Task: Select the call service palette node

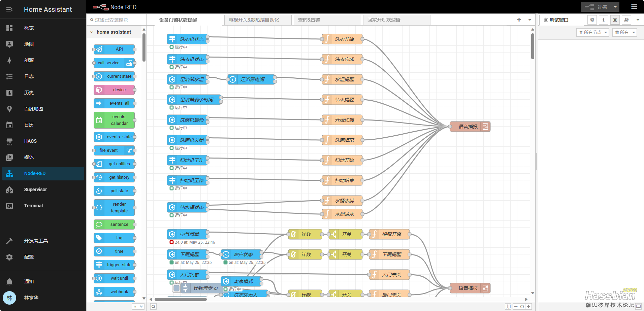Action: point(114,63)
